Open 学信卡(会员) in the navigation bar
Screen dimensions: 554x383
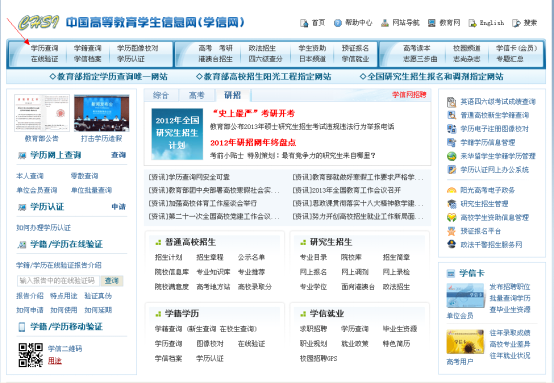point(517,48)
